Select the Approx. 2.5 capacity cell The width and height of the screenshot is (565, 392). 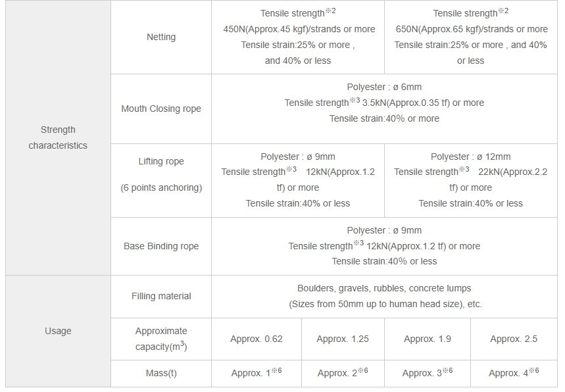(x=514, y=339)
